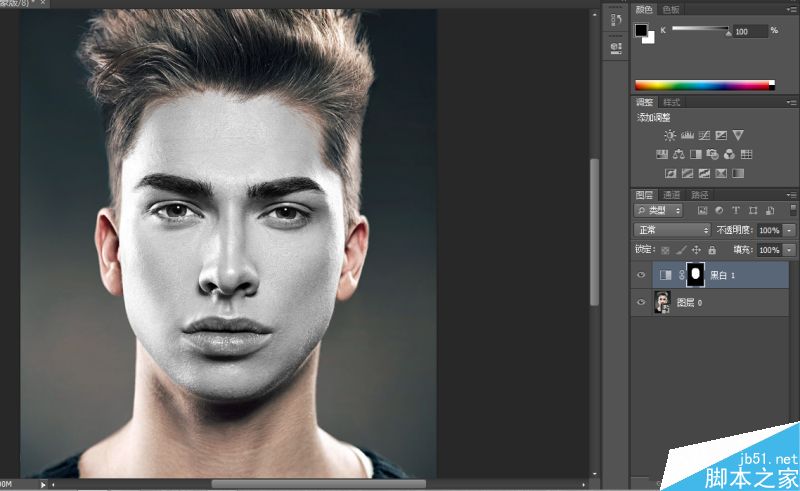This screenshot has width=800, height=491.
Task: Add a Brightness/Contrast adjustment (sun icon)
Action: tap(670, 135)
